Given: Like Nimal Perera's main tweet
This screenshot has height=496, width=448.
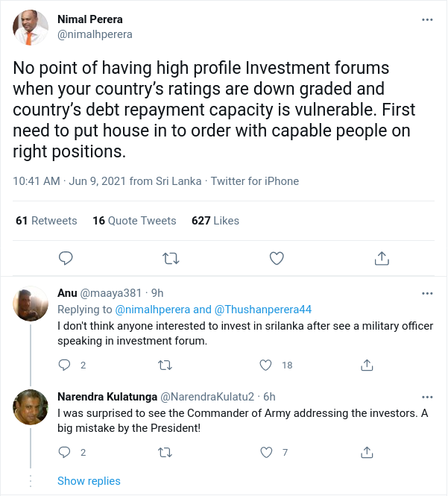Looking at the screenshot, I should (x=277, y=258).
